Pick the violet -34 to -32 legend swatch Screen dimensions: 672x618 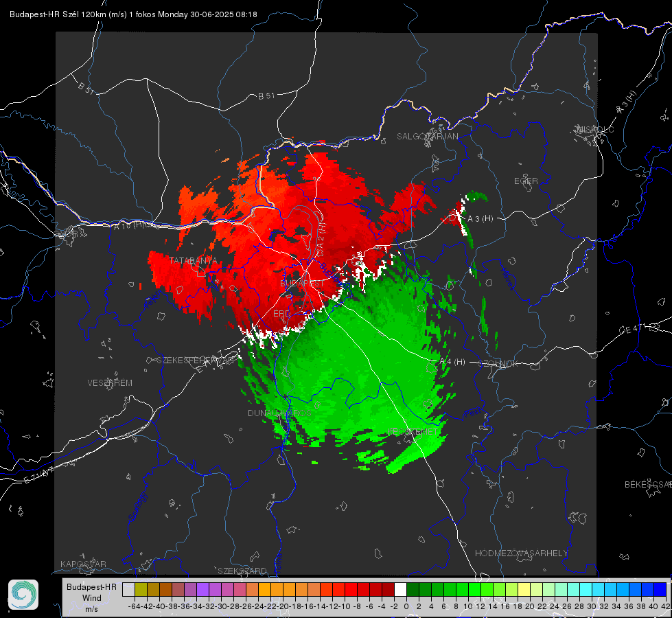[x=202, y=589]
